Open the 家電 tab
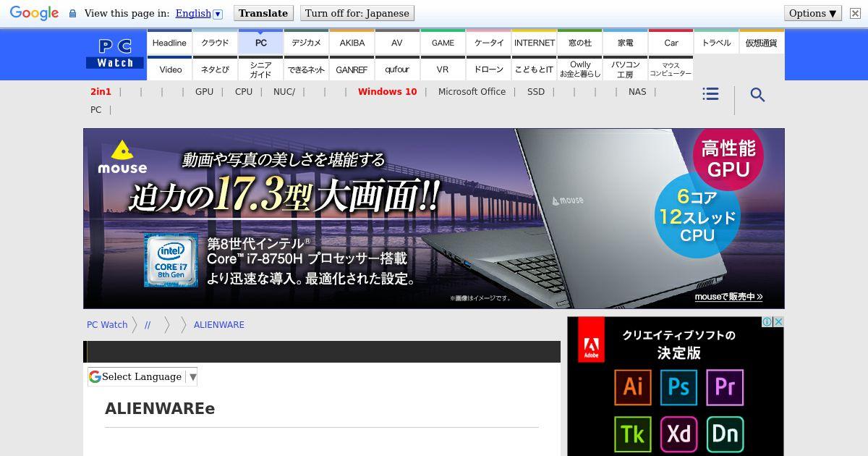868x456 pixels. pyautogui.click(x=625, y=43)
